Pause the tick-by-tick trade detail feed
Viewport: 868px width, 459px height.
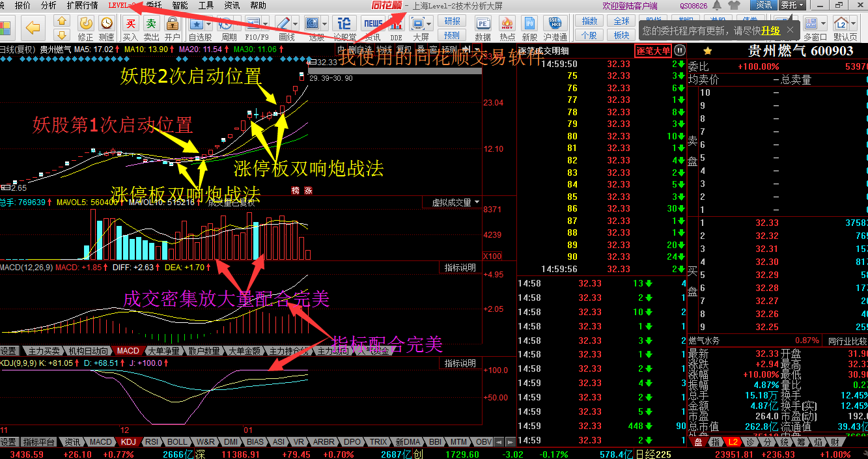point(679,50)
